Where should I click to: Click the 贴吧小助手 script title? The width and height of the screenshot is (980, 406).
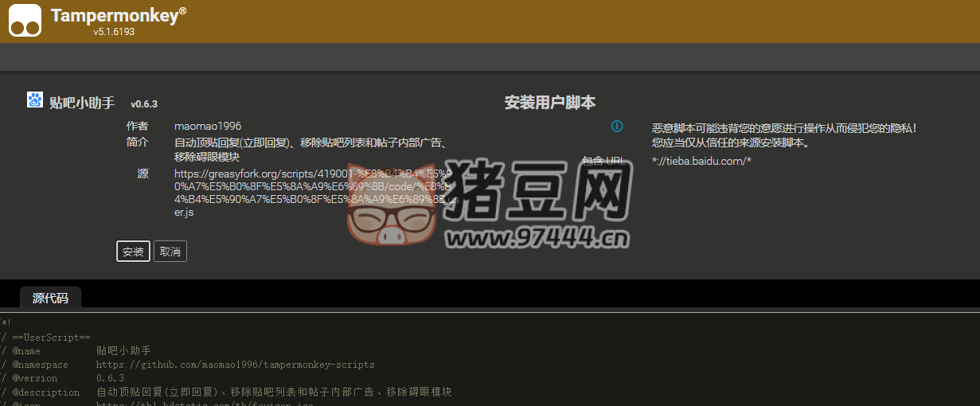(82, 103)
